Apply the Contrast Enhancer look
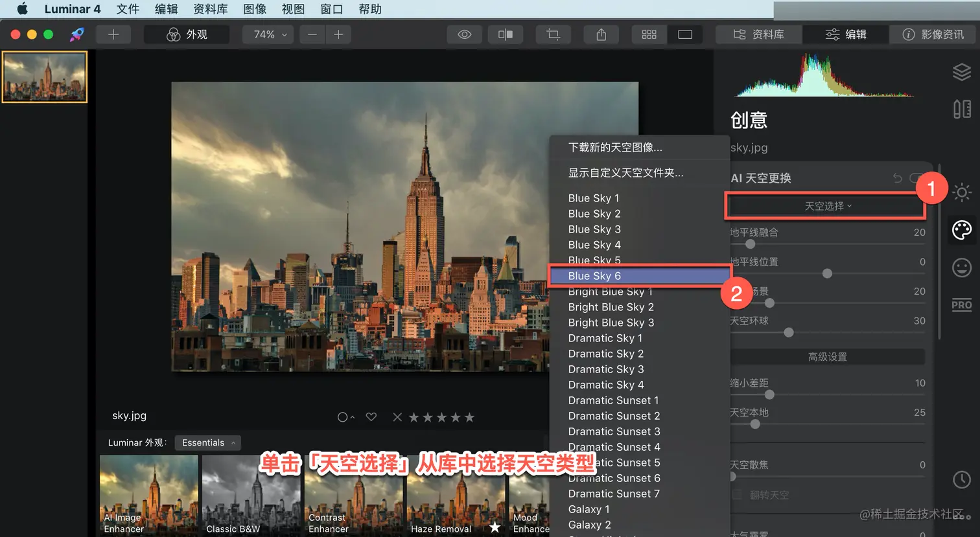The image size is (980, 537). click(354, 496)
